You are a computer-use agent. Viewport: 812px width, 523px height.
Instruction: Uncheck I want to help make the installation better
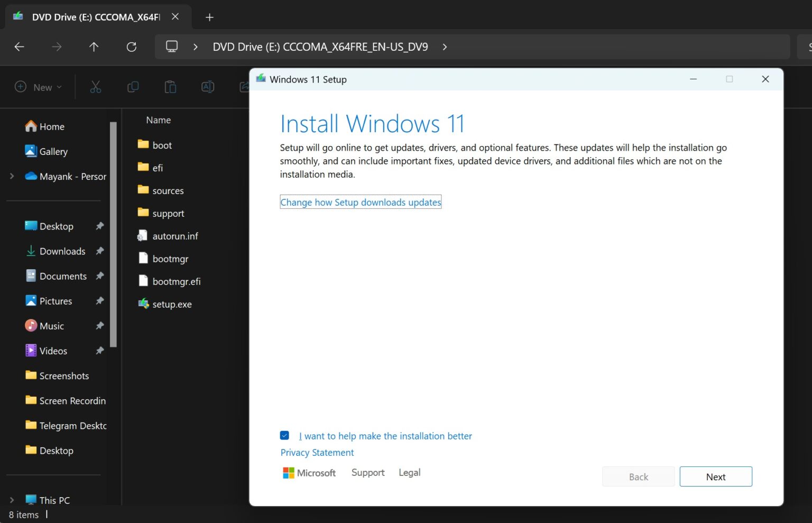click(x=284, y=435)
